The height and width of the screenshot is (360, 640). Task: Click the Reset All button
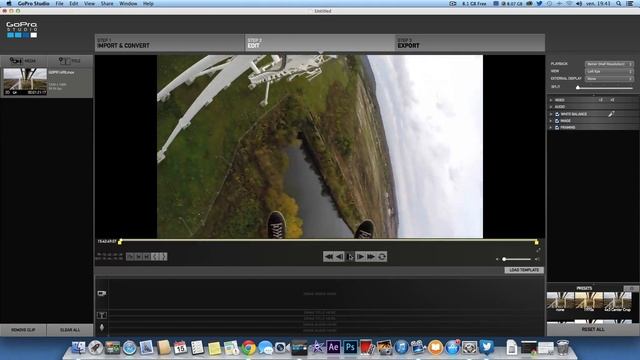(593, 329)
